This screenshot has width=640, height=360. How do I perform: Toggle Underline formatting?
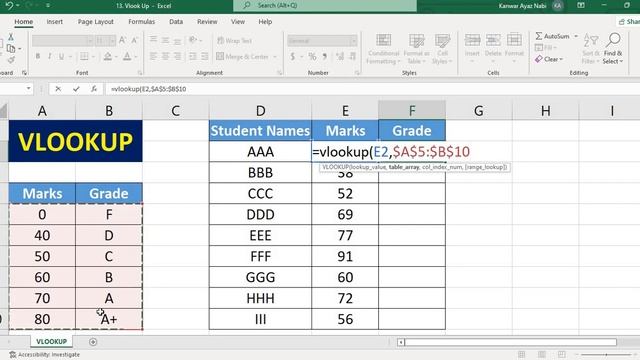[x=61, y=56]
